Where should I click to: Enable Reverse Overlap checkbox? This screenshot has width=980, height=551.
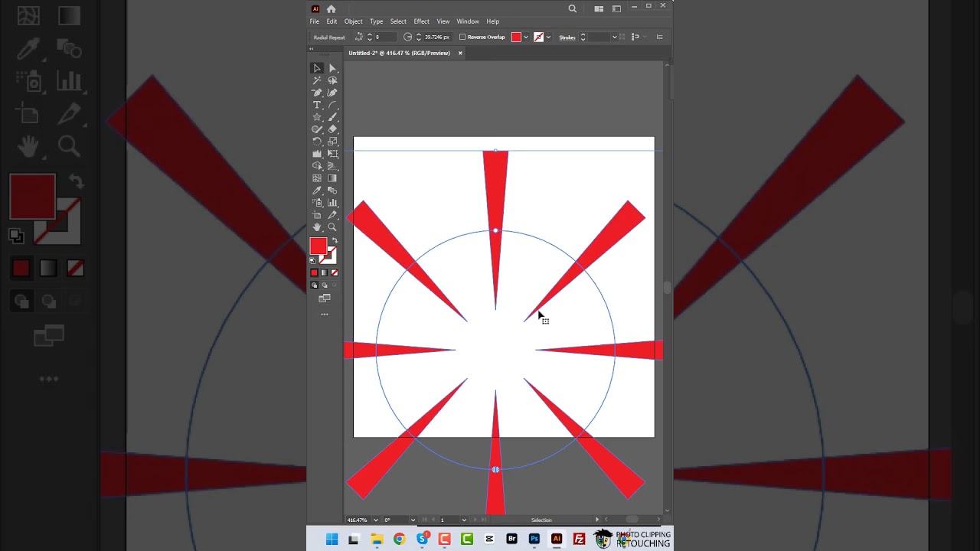coord(462,37)
